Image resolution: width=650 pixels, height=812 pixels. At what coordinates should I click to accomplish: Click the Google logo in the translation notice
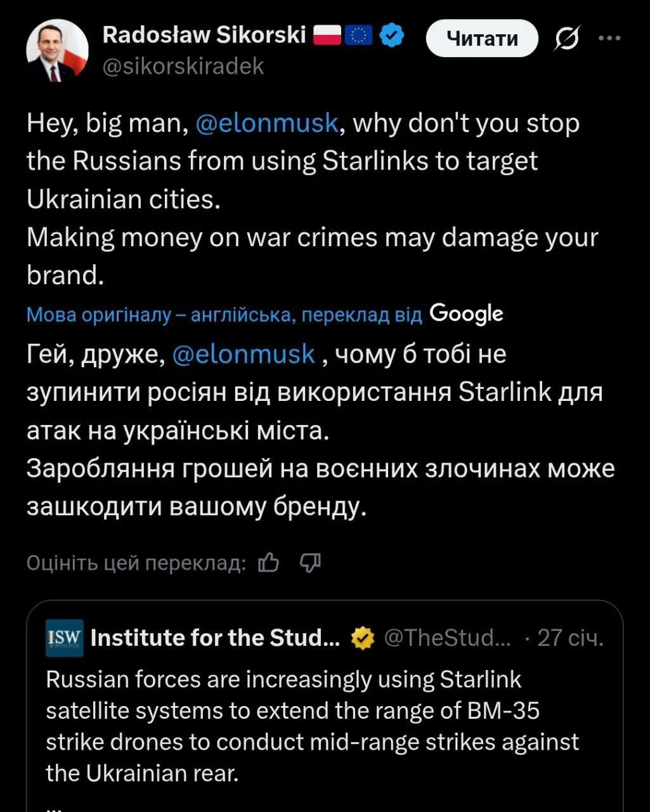(466, 313)
